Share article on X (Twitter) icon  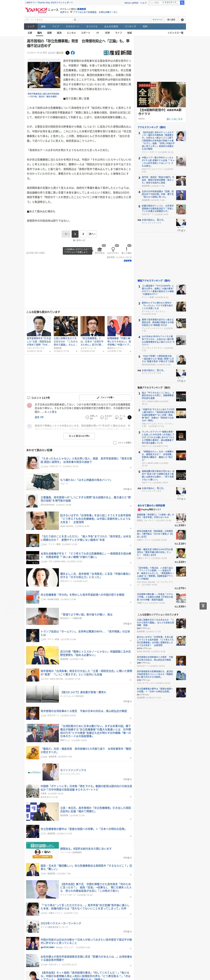click(x=67, y=53)
